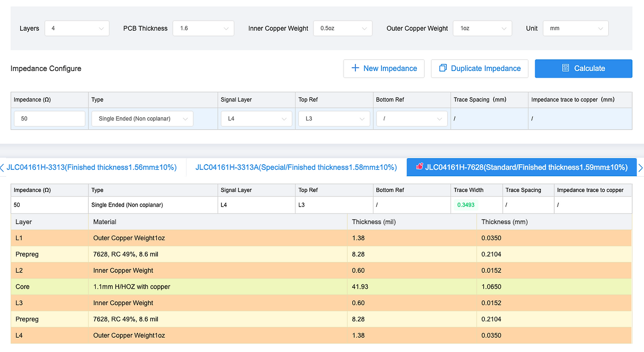Click the Core layer row label
Image resolution: width=644 pixels, height=352 pixels.
23,287
